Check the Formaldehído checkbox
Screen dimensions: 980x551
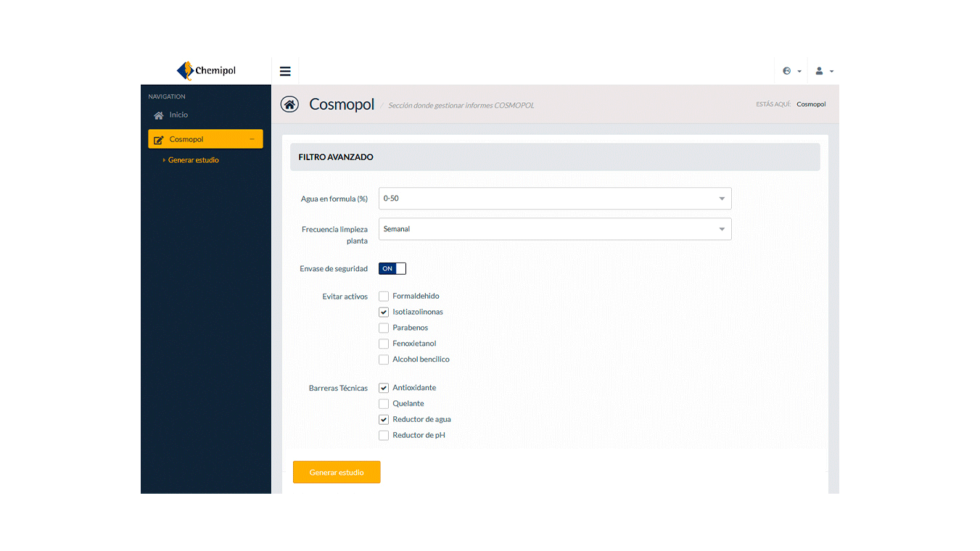point(384,297)
